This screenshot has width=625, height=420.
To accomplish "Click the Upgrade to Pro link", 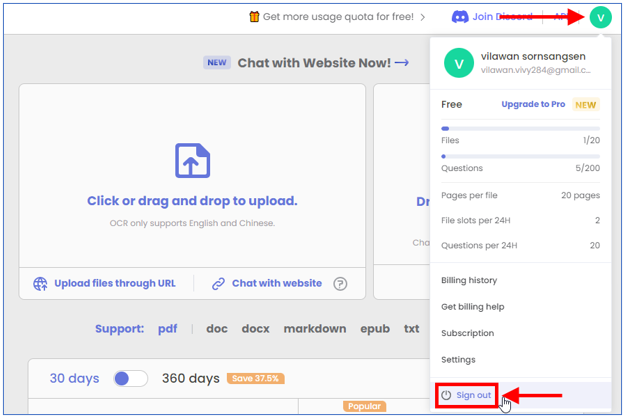I will [533, 104].
